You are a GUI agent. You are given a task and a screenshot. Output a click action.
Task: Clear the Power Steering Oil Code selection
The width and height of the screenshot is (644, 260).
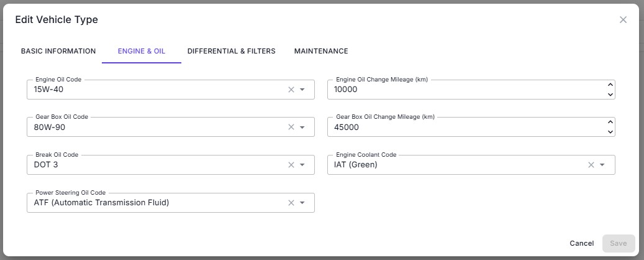(291, 203)
